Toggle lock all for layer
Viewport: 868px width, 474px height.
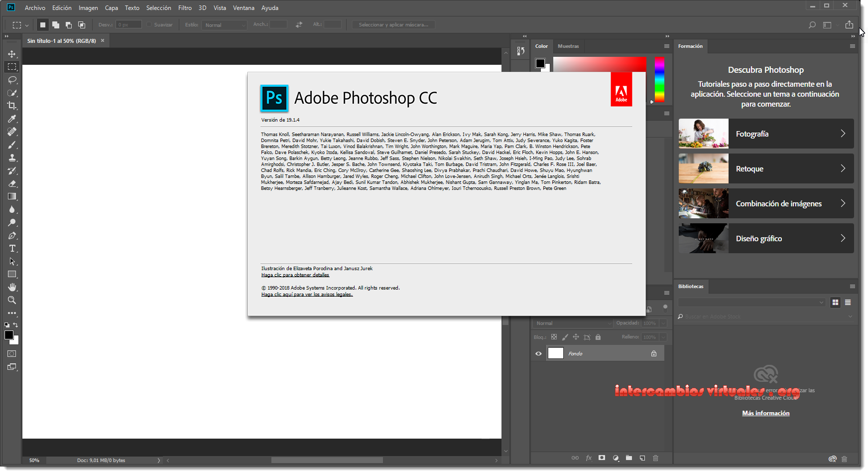pos(598,337)
